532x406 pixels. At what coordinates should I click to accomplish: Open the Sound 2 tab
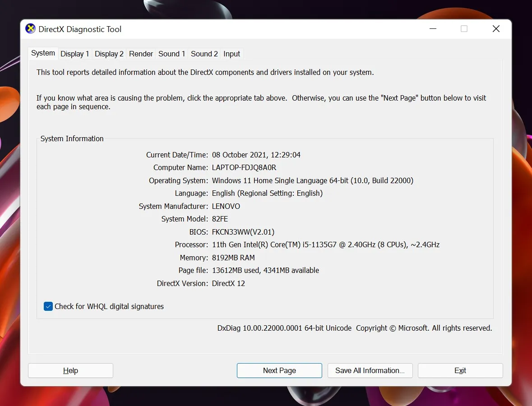click(x=204, y=54)
